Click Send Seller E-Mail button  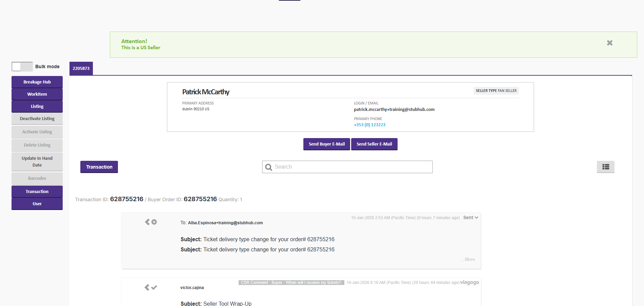[374, 144]
